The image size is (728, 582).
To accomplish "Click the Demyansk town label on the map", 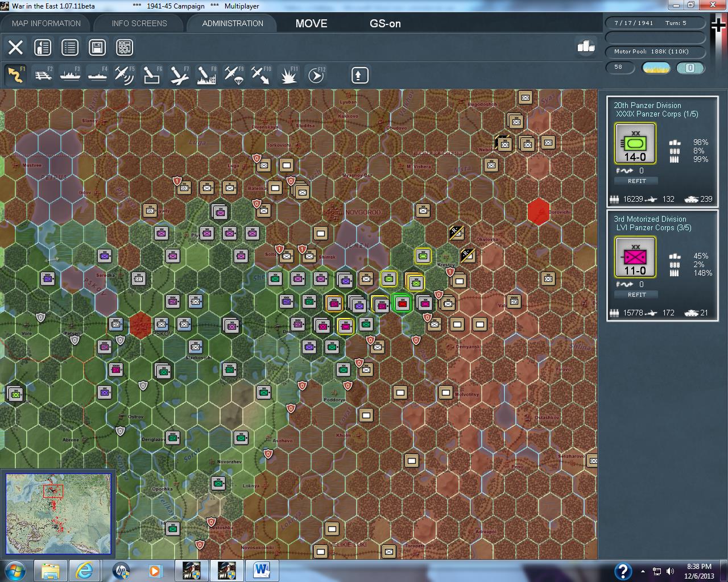I will [468, 347].
